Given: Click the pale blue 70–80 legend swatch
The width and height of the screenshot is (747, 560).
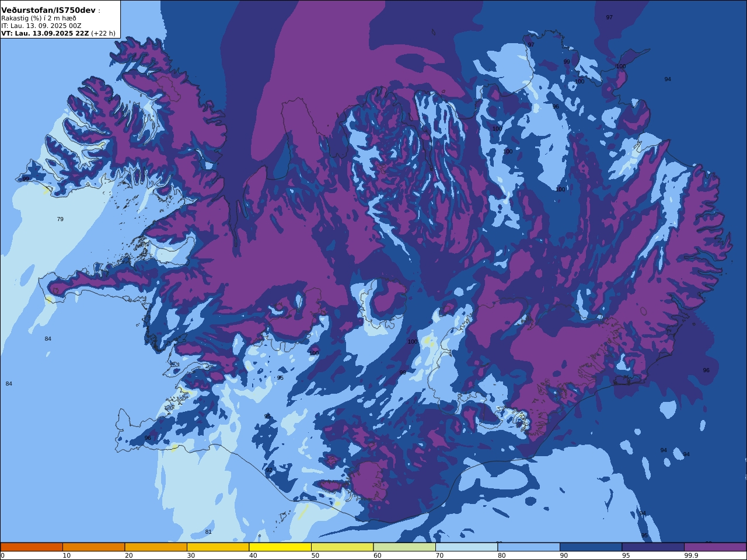Looking at the screenshot, I should click(466, 547).
